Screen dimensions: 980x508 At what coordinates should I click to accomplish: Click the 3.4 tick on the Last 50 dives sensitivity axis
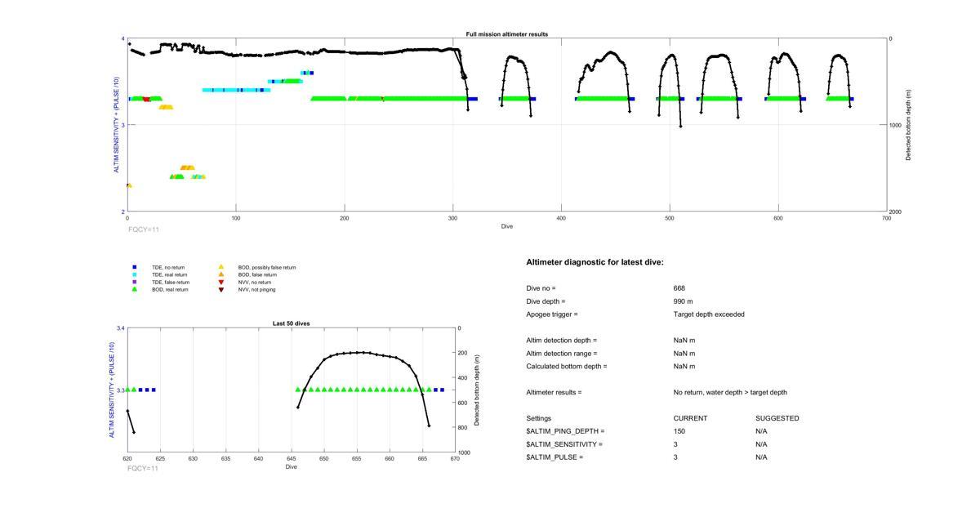pyautogui.click(x=120, y=328)
